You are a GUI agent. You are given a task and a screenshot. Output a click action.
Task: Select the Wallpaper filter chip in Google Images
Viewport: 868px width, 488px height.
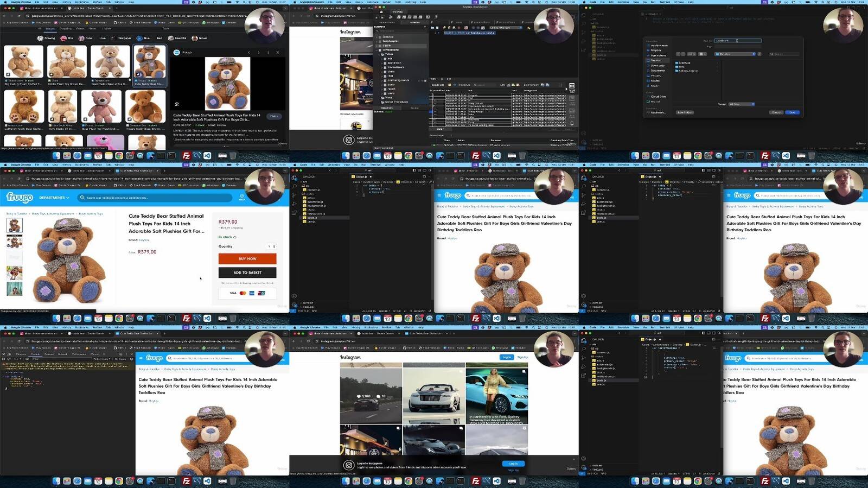(122, 39)
